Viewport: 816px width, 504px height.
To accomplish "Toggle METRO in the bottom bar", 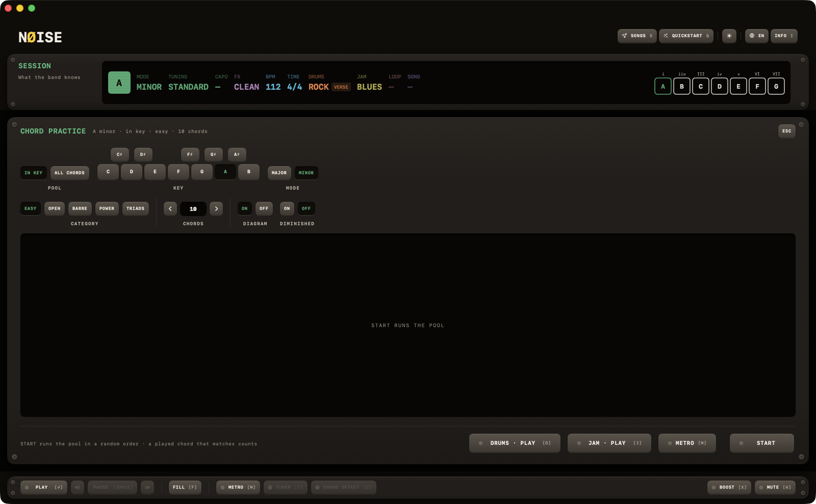I will tap(238, 487).
